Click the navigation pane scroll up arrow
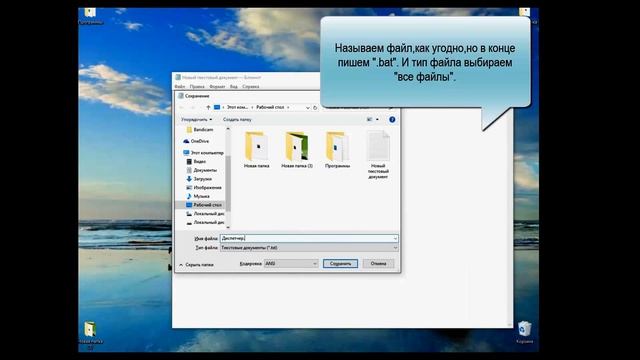 point(228,129)
